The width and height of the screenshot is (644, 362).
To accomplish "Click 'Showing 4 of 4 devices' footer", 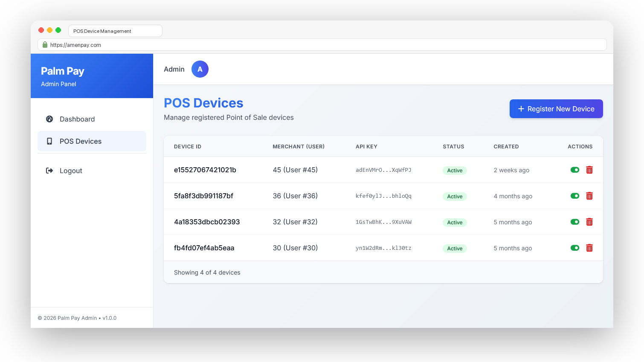I will click(207, 272).
